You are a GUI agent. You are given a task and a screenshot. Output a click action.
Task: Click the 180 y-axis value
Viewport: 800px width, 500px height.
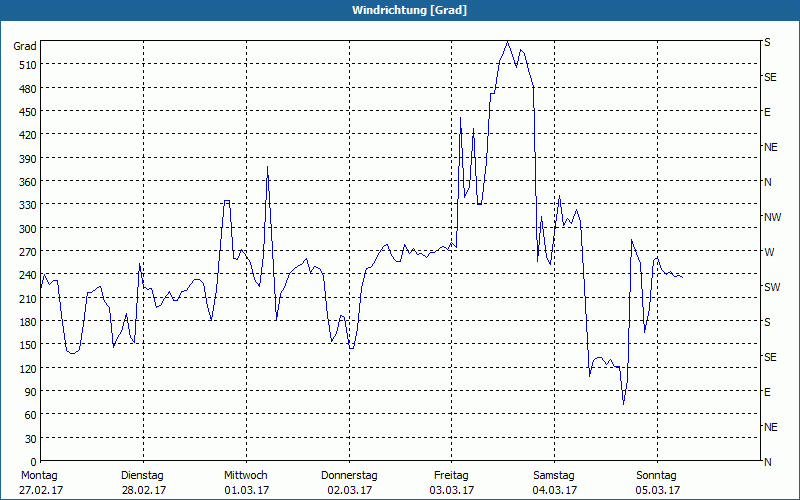28,322
